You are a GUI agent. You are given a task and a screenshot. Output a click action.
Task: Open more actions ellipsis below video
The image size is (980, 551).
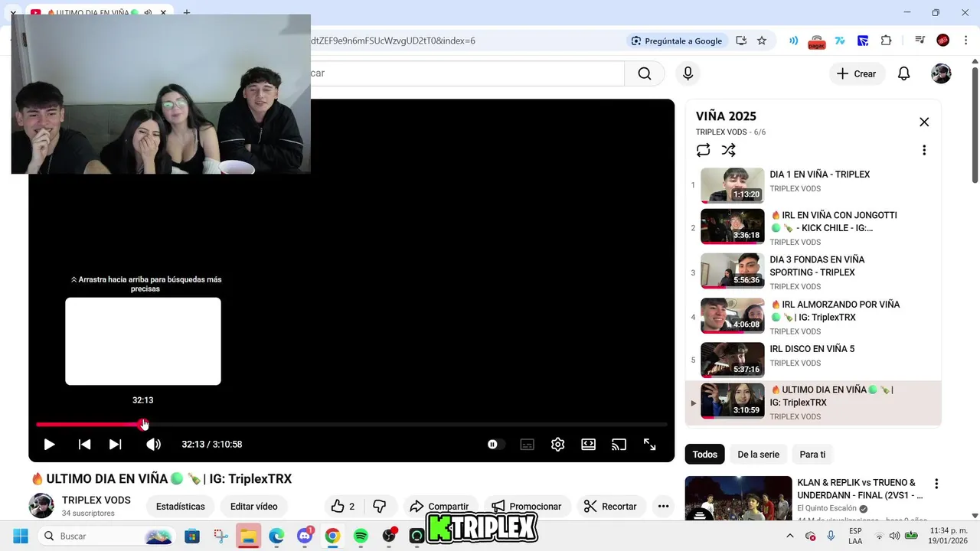(x=663, y=507)
